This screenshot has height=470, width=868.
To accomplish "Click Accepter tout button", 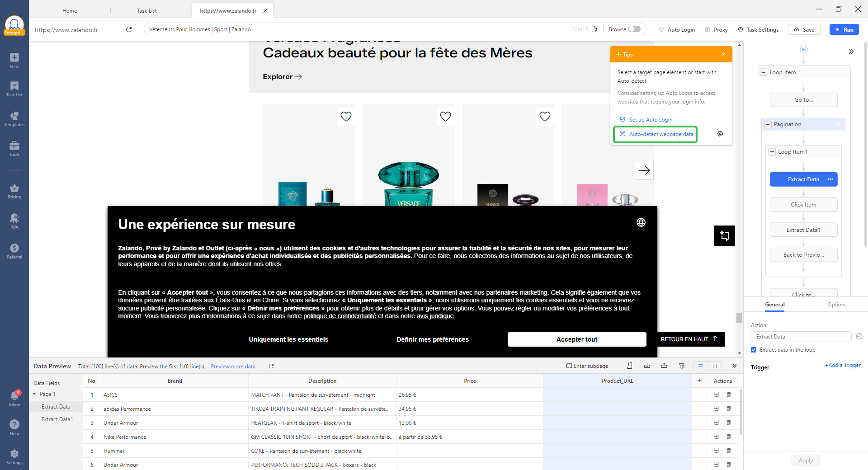I will pyautogui.click(x=577, y=339).
